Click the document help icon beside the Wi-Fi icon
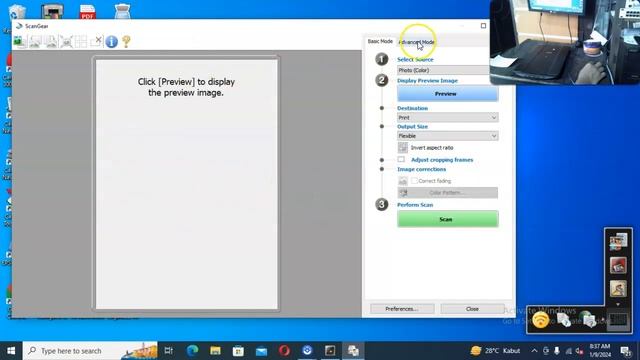Image resolution: width=640 pixels, height=360 pixels. (564, 320)
